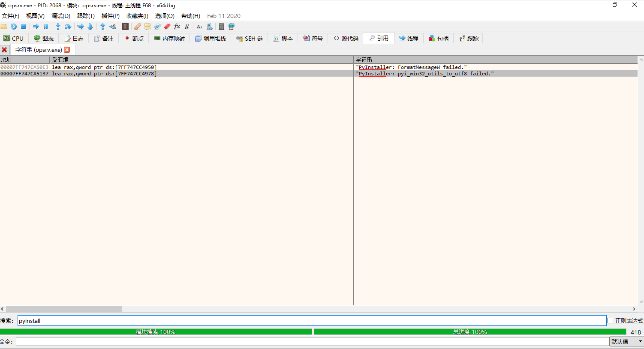Click the Restart program toolbar icon

14,27
